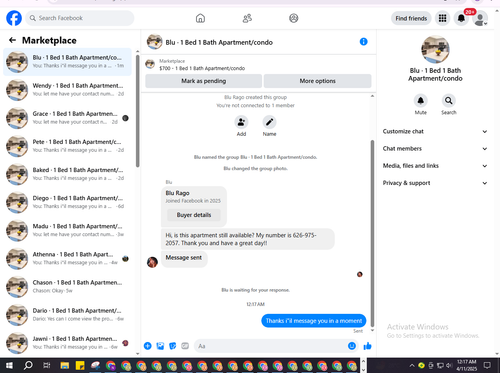Open the Chason conversation in the chat list
The image size is (500, 373).
click(x=68, y=287)
